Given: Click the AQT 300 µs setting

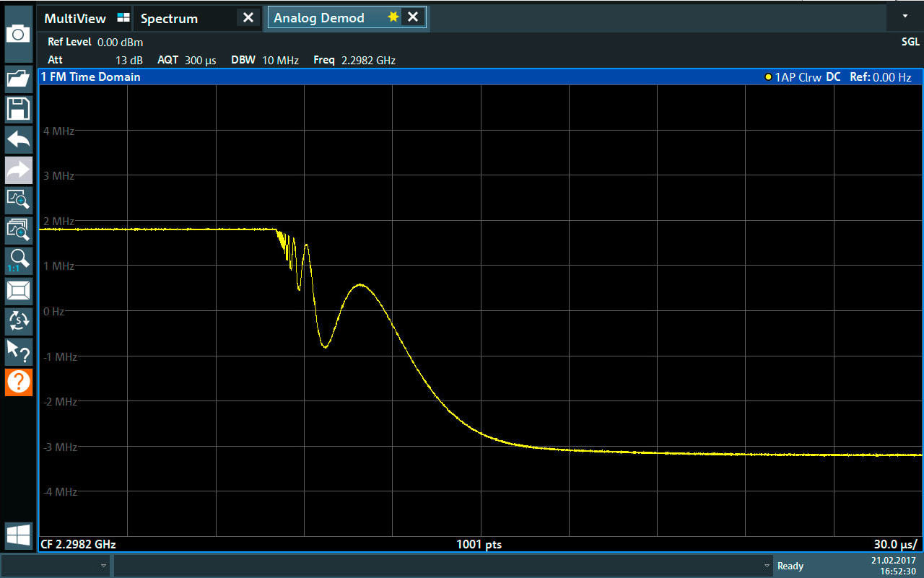Looking at the screenshot, I should (187, 61).
